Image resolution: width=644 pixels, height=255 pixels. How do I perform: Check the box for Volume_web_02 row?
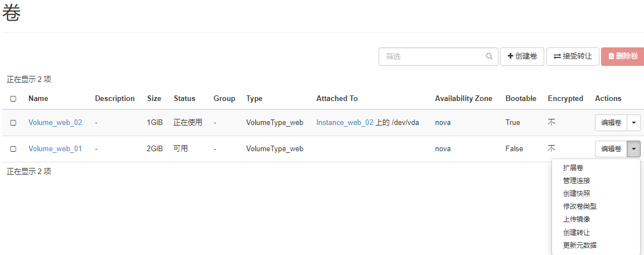coord(13,123)
